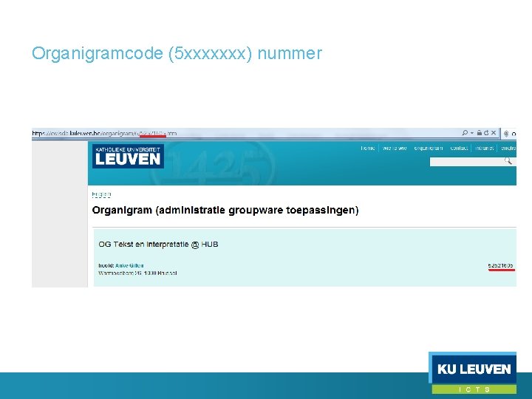This screenshot has height=399, width=532.
Task: Open the address bar dropdown arrow
Action: click(x=472, y=133)
